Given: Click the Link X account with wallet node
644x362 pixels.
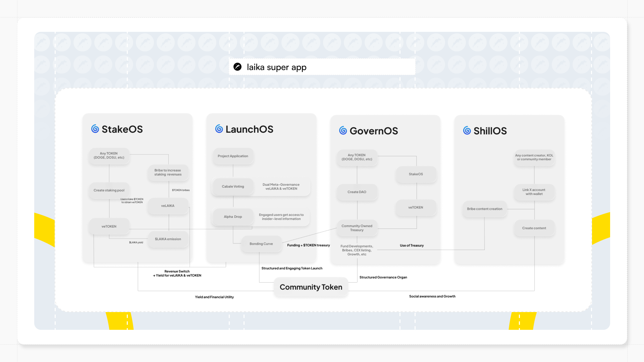Looking at the screenshot, I should (534, 192).
